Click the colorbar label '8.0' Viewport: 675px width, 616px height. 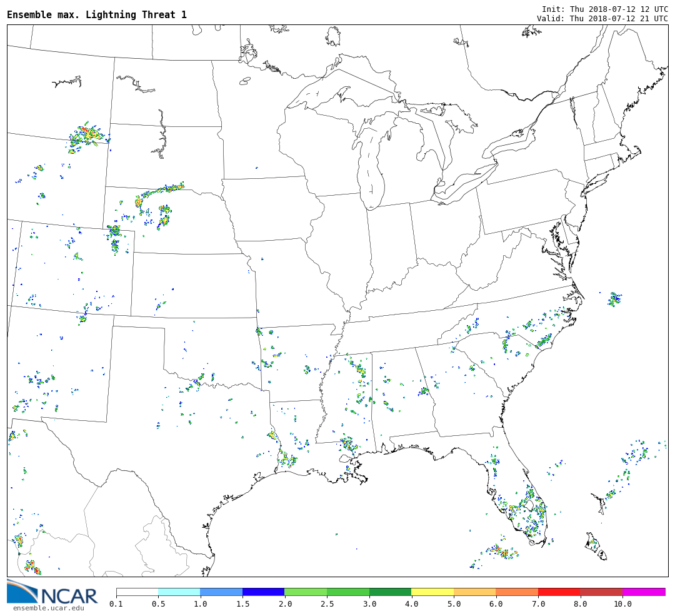click(x=580, y=604)
